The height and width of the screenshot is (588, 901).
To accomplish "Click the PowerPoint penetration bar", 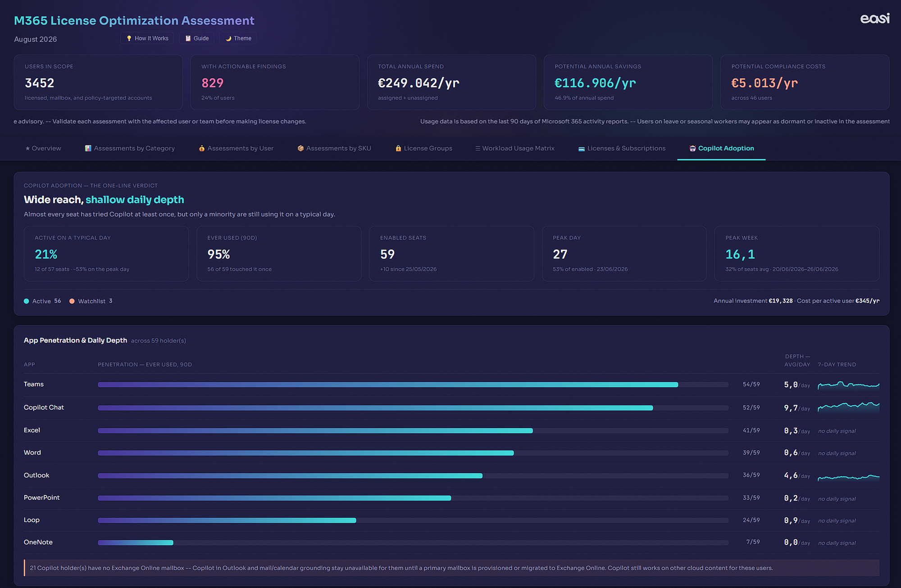I will pyautogui.click(x=413, y=498).
